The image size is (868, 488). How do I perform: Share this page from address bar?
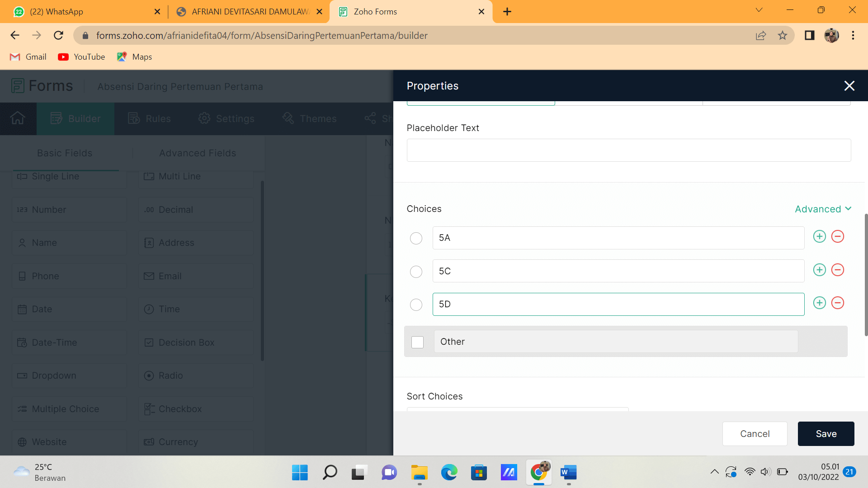761,35
